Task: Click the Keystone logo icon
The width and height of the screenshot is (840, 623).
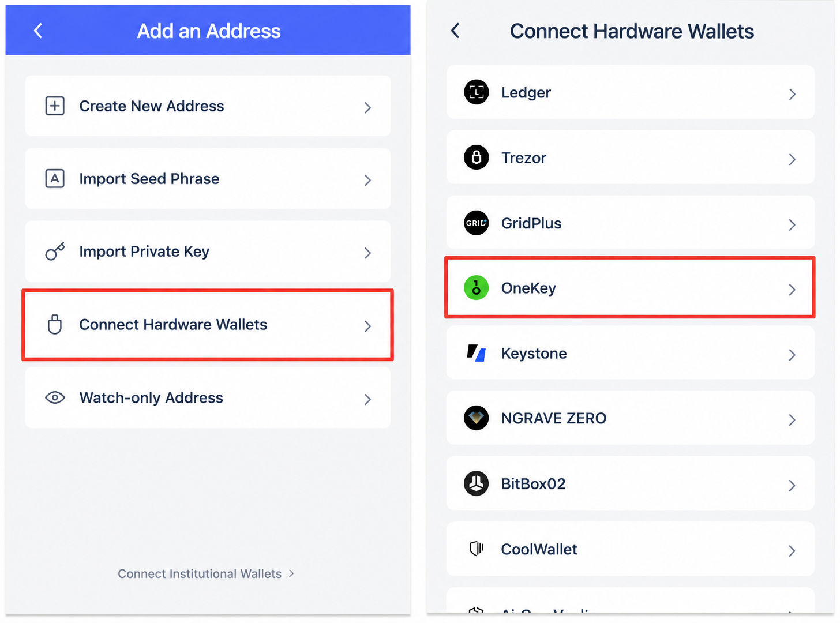Action: [x=477, y=353]
